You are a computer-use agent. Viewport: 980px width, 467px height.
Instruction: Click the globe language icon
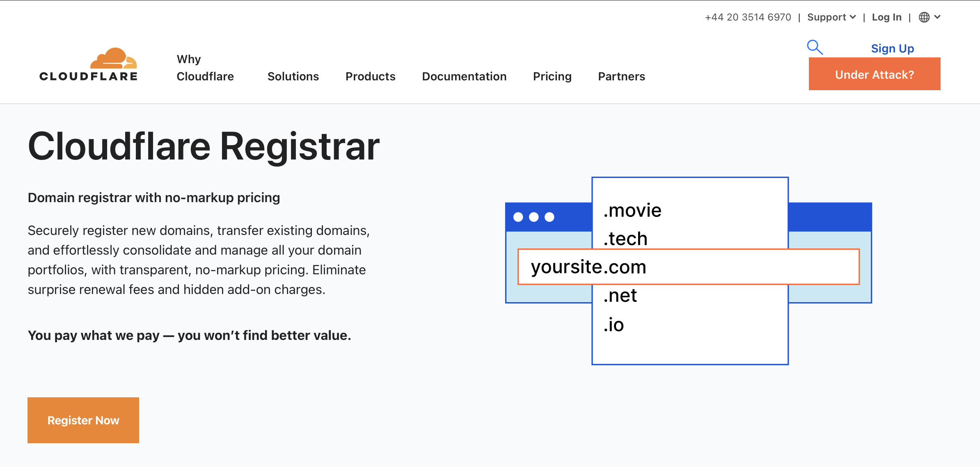click(924, 17)
